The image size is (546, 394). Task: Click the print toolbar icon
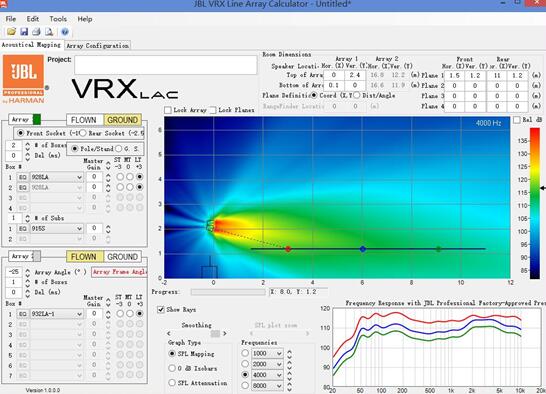[36, 32]
